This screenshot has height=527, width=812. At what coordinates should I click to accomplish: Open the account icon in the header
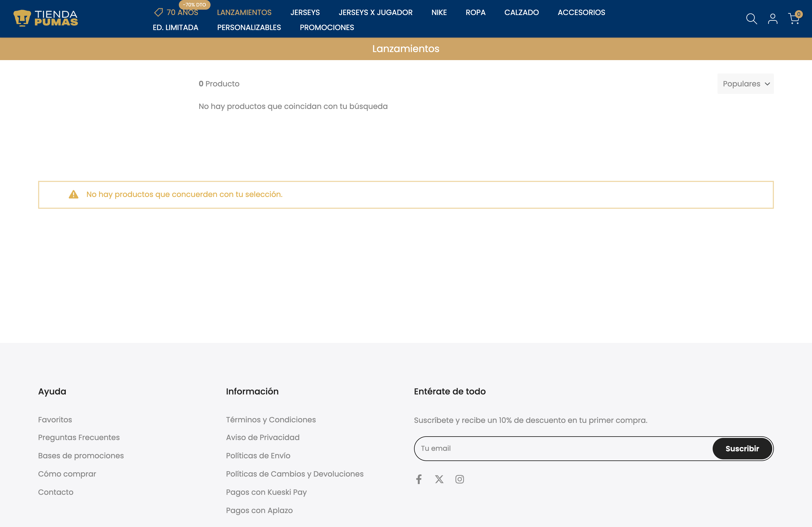point(773,19)
